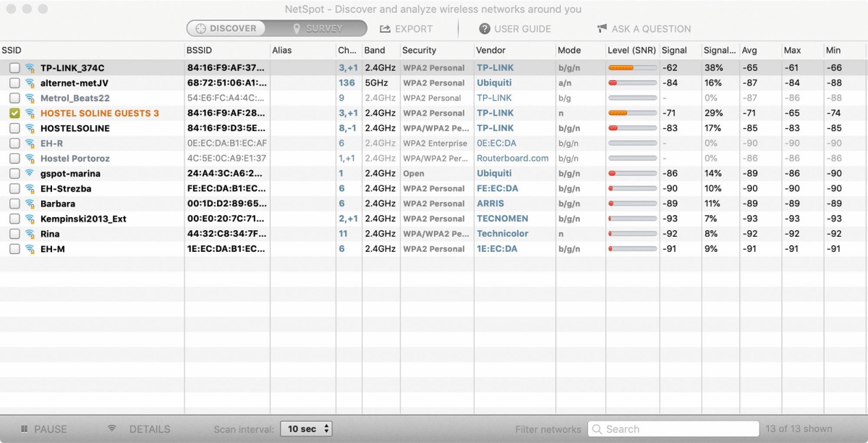This screenshot has height=443, width=868.
Task: Click the Wi-Fi icon beside EH-Strezba
Action: [30, 189]
